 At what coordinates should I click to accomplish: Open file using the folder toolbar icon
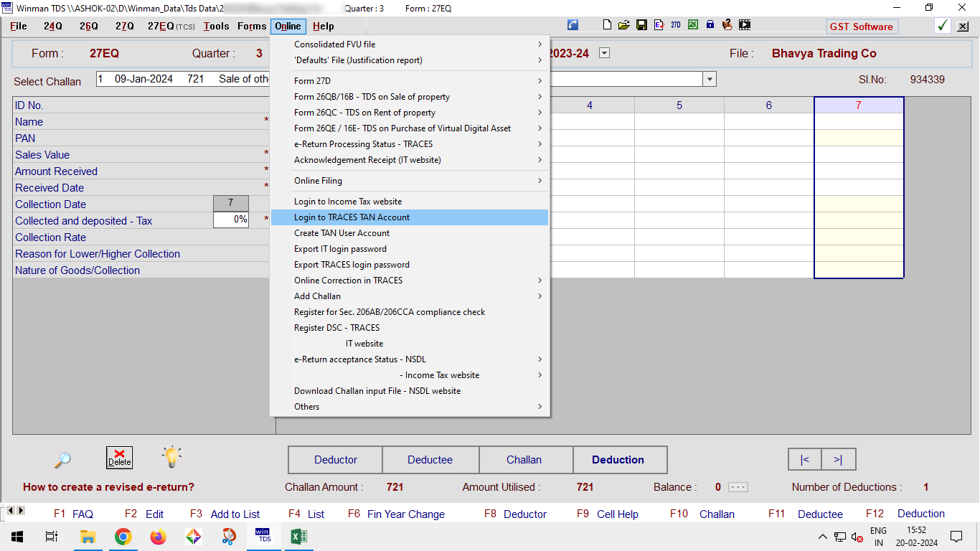(624, 25)
